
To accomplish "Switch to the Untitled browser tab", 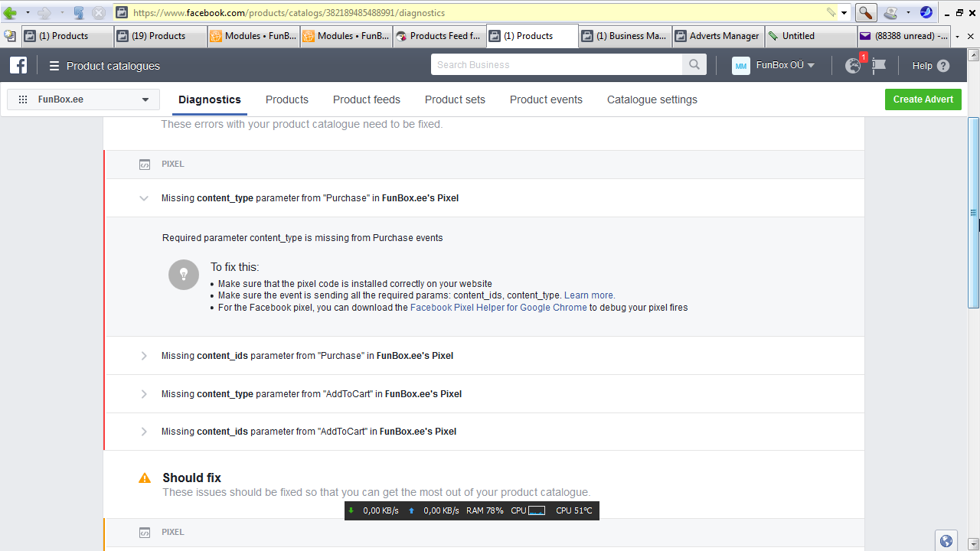I will click(812, 36).
